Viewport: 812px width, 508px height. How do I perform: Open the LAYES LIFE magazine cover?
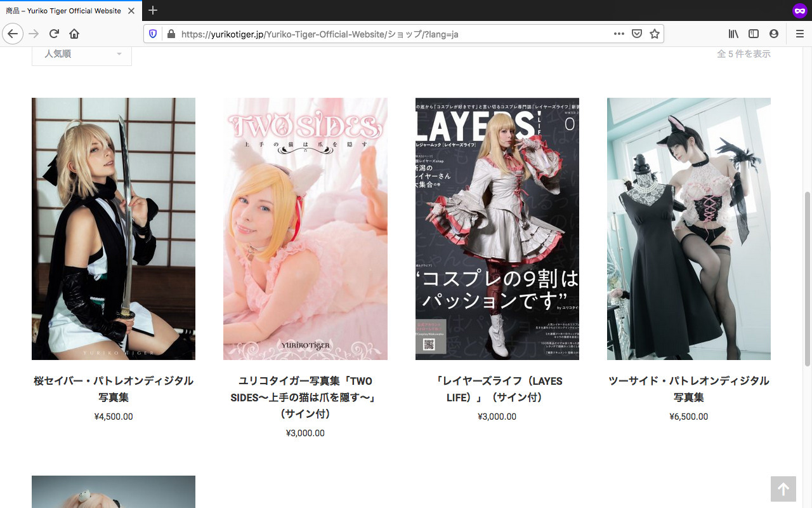(497, 229)
